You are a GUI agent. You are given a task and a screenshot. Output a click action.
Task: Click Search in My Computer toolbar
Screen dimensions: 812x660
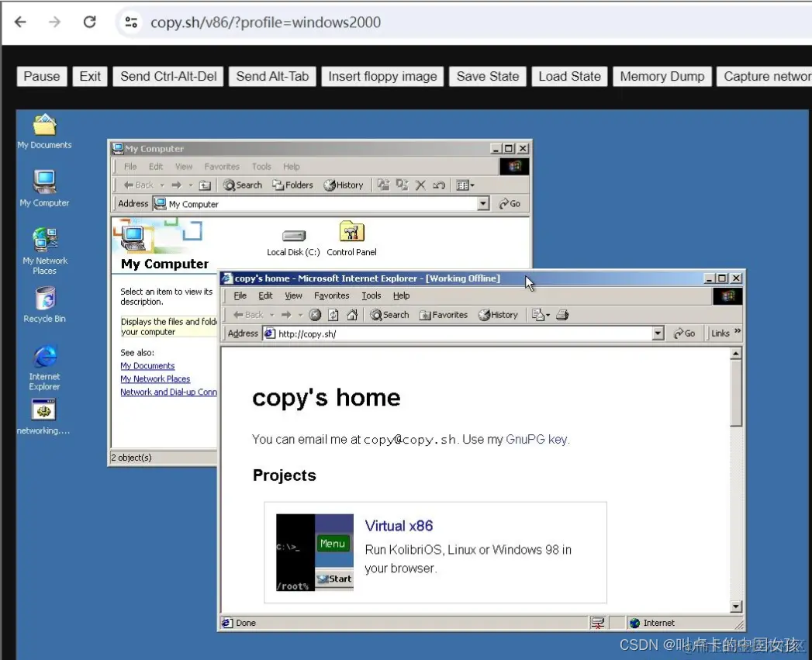pyautogui.click(x=243, y=185)
